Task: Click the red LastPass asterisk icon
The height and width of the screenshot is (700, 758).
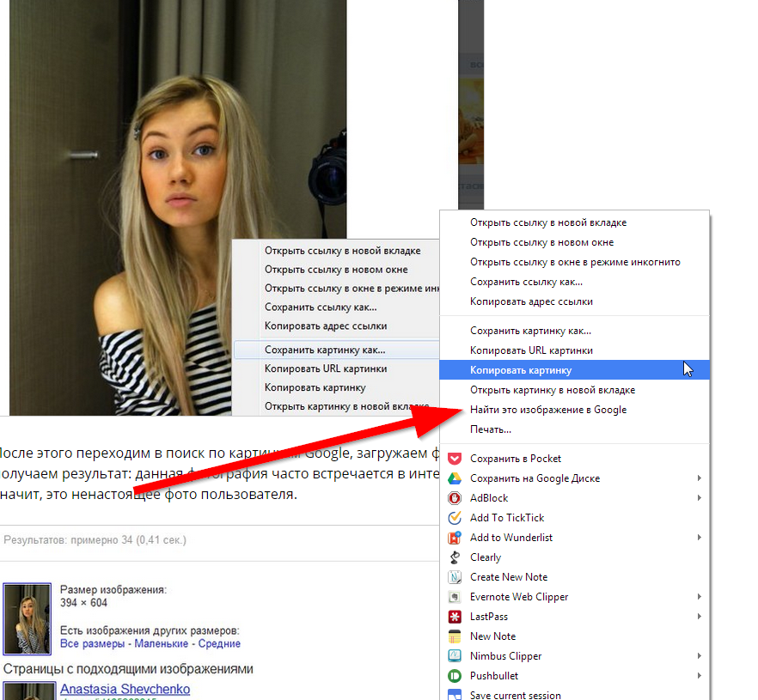Action: coord(455,617)
